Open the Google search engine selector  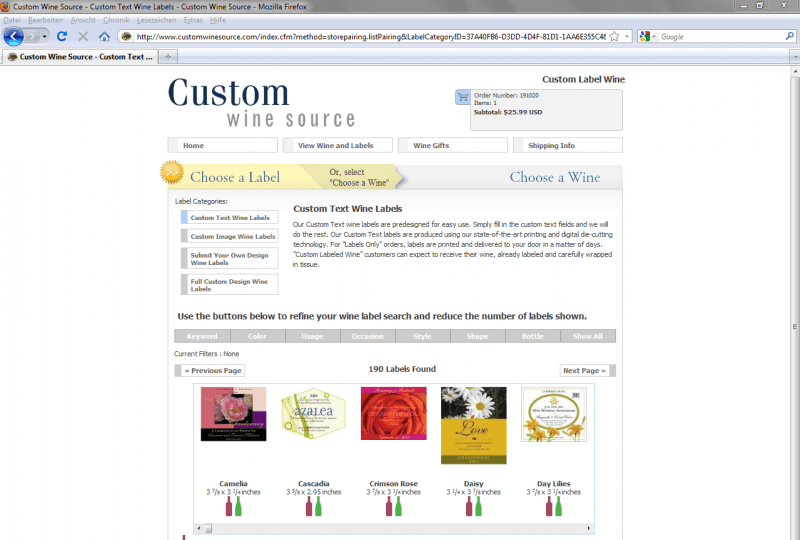point(647,36)
